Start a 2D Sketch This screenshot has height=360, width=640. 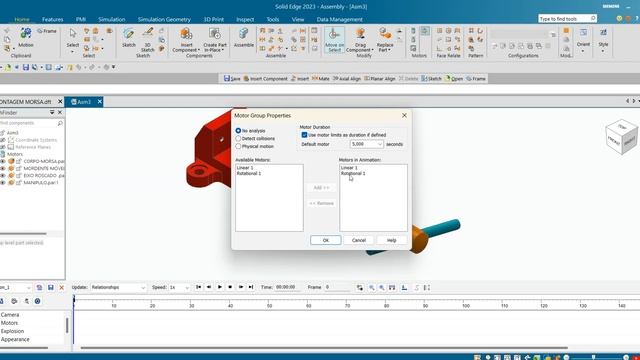(129, 37)
